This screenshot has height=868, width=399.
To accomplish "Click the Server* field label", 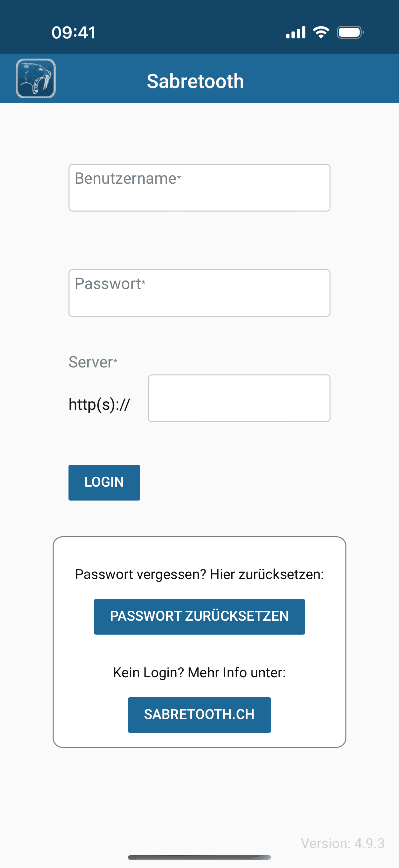I will point(93,362).
